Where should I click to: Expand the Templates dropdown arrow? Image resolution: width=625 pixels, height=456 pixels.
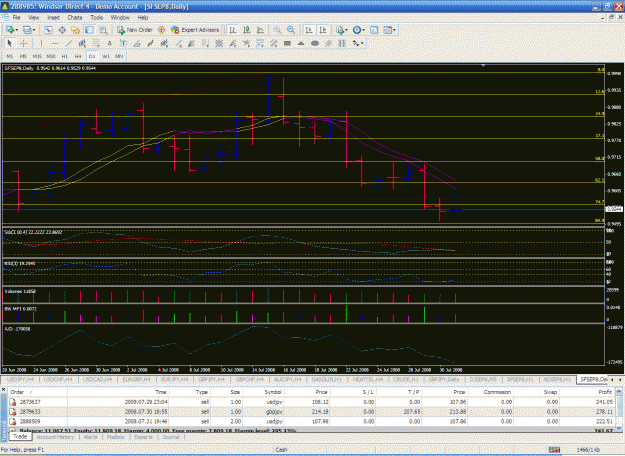click(394, 30)
